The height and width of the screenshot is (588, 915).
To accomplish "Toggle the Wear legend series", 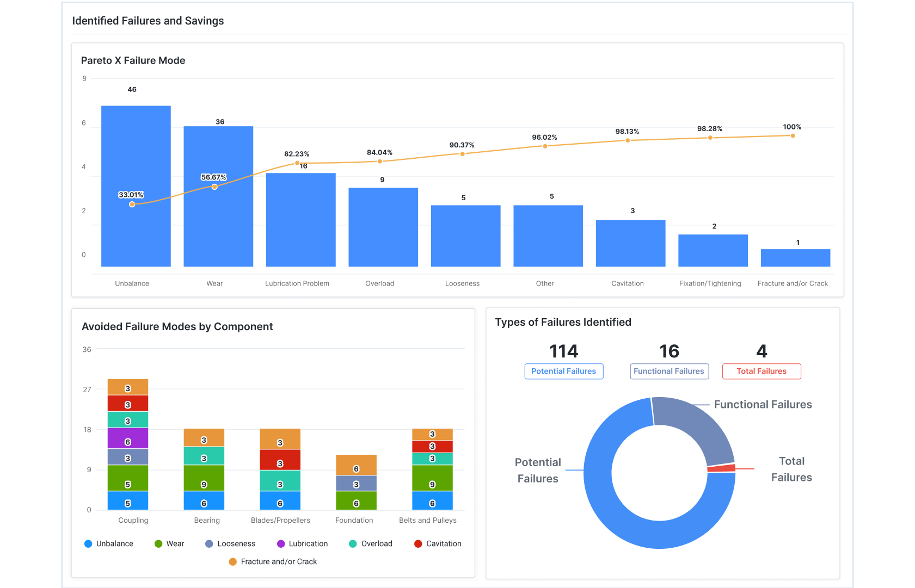I will pos(169,543).
